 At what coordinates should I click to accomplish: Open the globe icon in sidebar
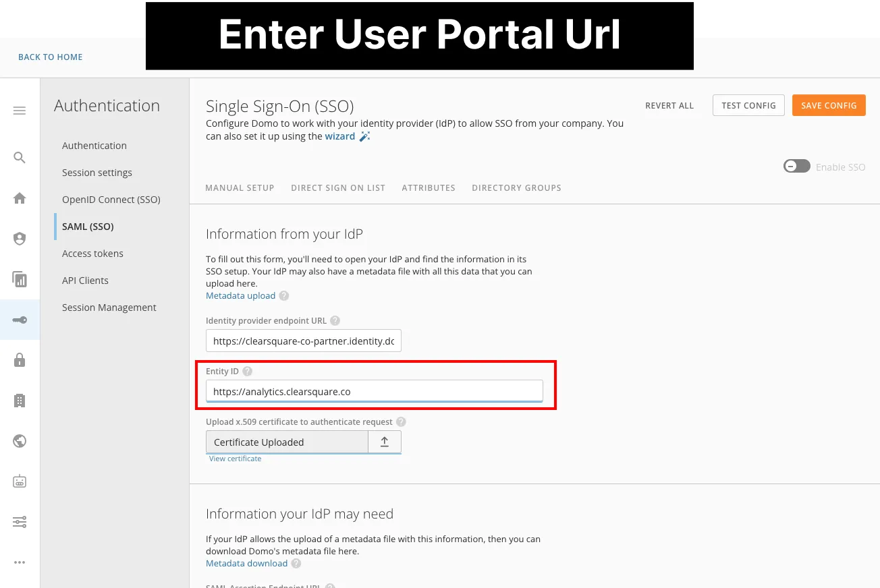click(x=20, y=441)
